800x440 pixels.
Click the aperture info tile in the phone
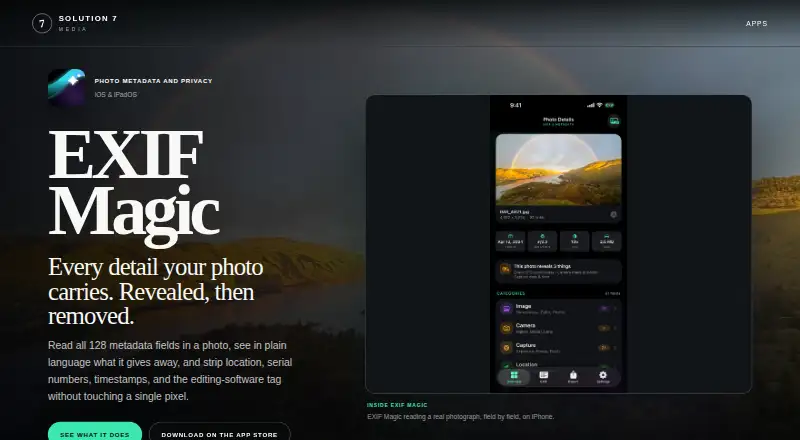click(542, 241)
